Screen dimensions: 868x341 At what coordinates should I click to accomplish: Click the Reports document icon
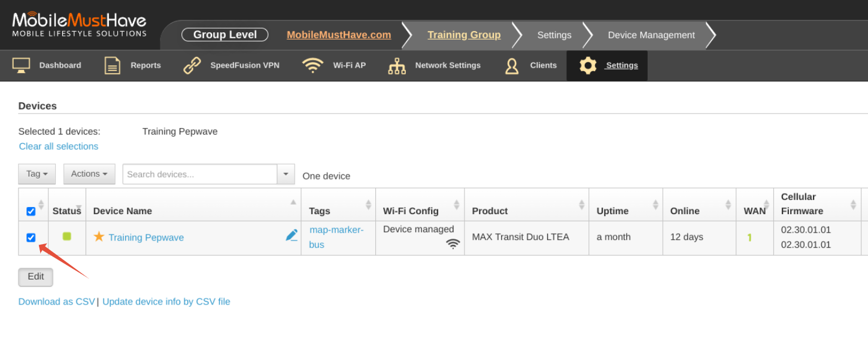(113, 65)
